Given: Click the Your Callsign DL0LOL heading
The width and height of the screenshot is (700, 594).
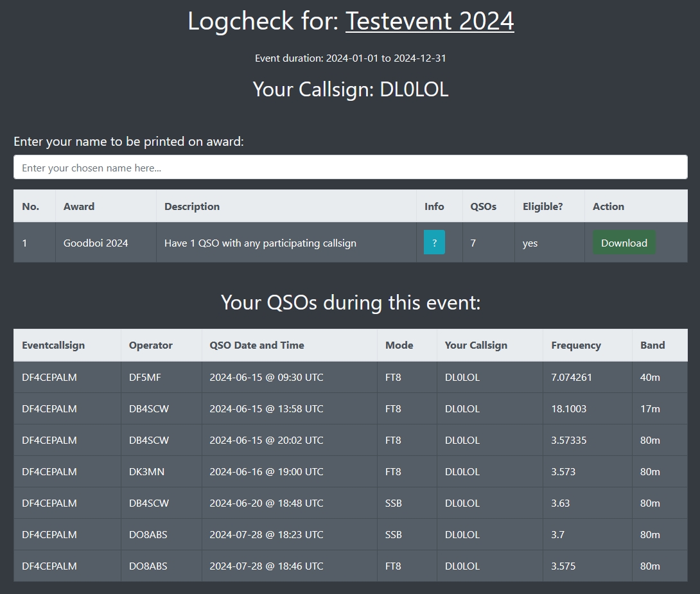Looking at the screenshot, I should pos(350,89).
